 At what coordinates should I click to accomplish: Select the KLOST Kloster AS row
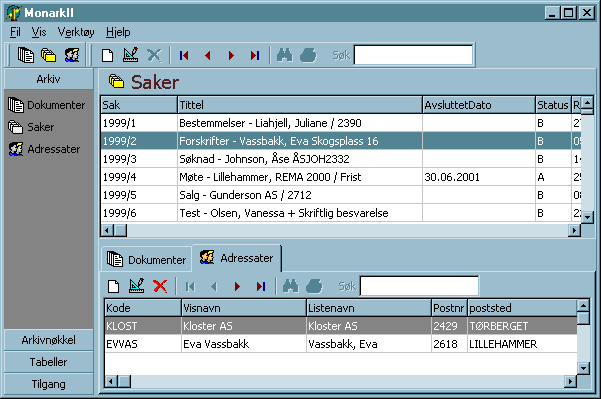341,326
